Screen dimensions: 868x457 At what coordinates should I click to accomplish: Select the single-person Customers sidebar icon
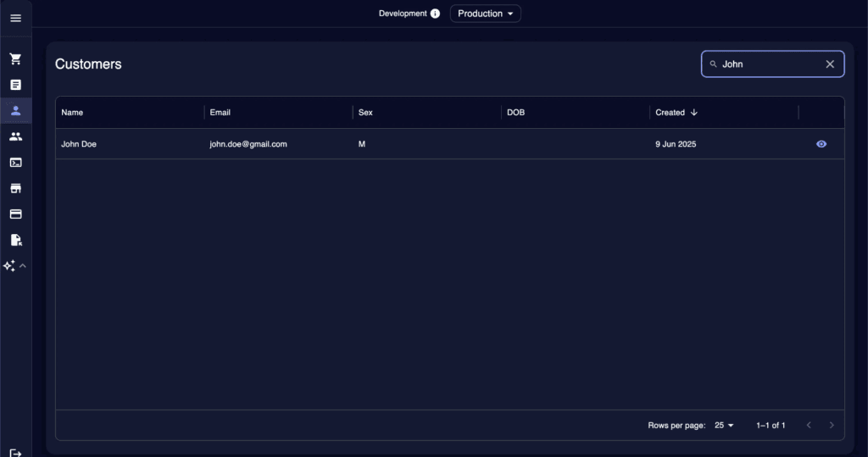tap(15, 110)
